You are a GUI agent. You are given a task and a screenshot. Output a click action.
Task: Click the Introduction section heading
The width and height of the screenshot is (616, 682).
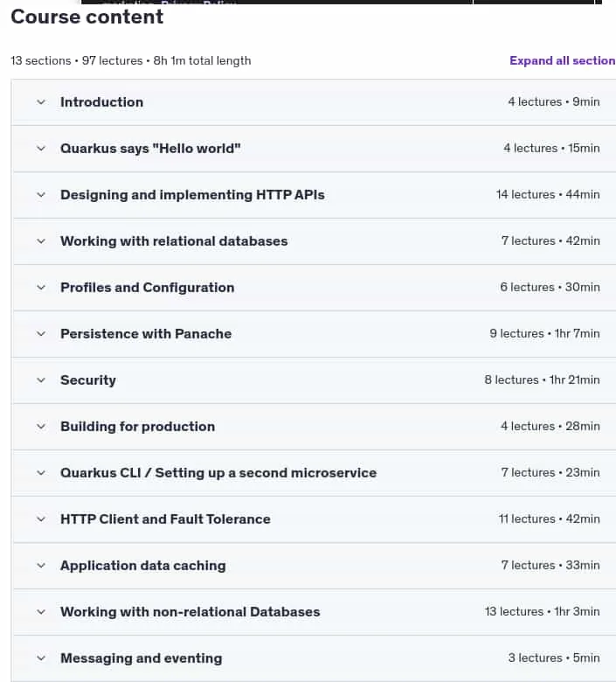(x=101, y=102)
